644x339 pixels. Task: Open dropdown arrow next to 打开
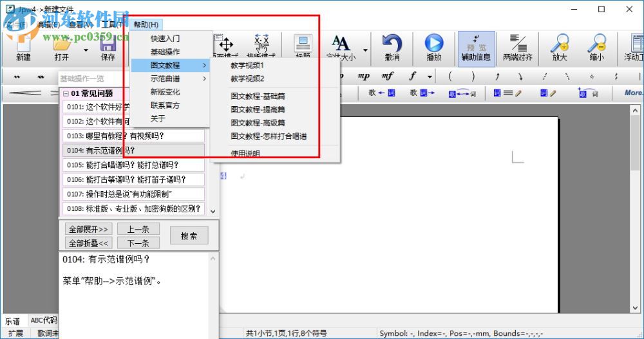(86, 50)
